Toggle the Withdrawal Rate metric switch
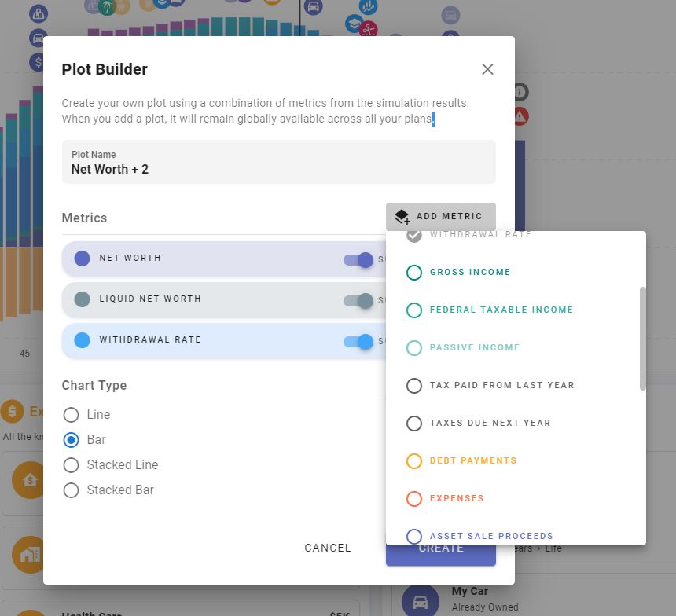The image size is (676, 616). tap(358, 341)
